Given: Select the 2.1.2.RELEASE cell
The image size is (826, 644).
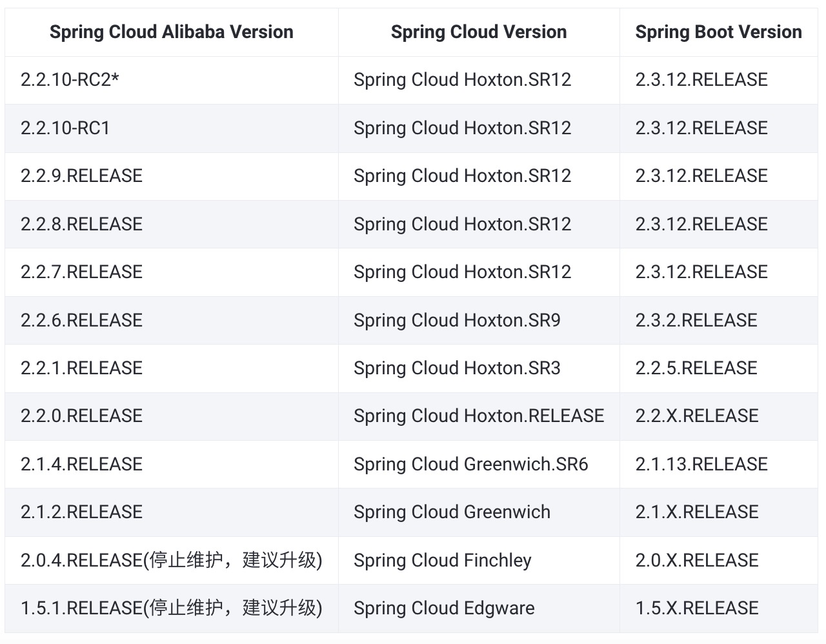Looking at the screenshot, I should click(x=172, y=512).
